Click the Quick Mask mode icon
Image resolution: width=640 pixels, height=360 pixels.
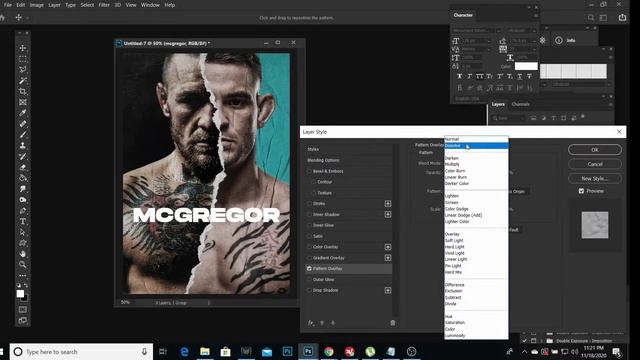pos(22,309)
